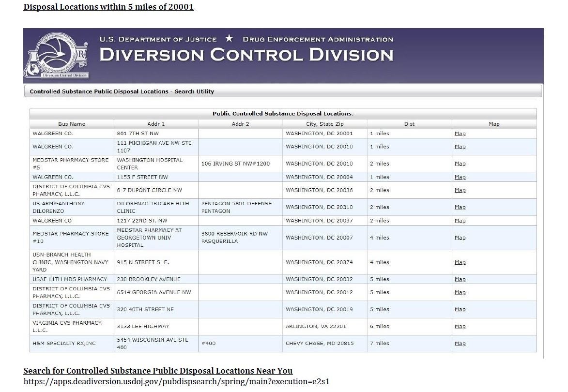Select the 801 7TH ST NW address cell

(x=156, y=134)
